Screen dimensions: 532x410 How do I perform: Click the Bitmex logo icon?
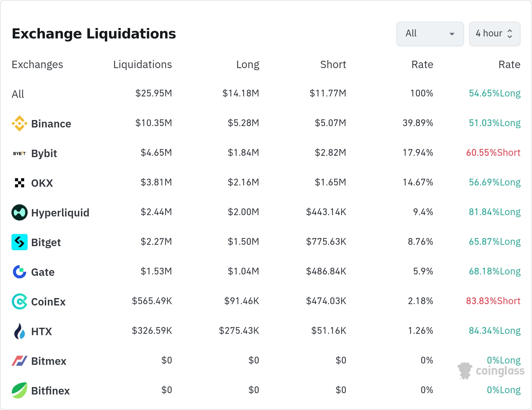[x=20, y=361]
